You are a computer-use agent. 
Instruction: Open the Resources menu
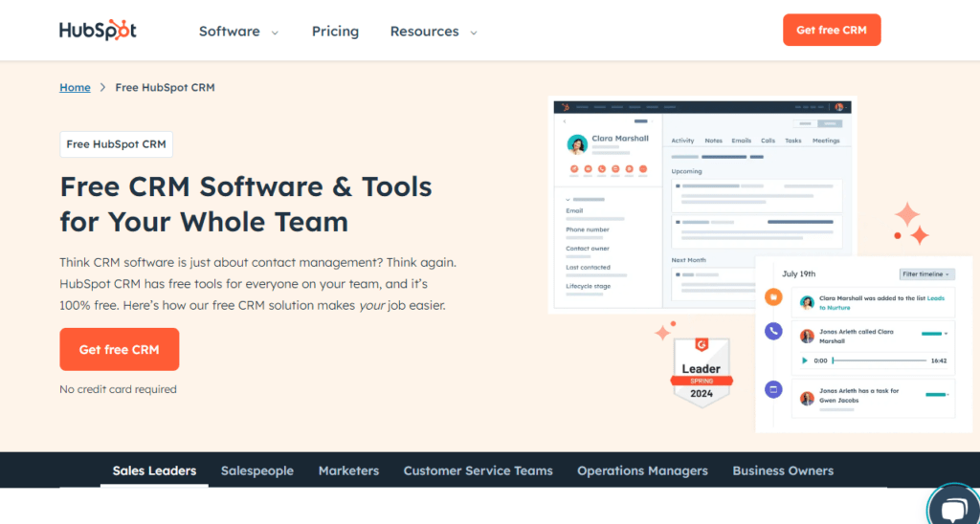pos(424,32)
